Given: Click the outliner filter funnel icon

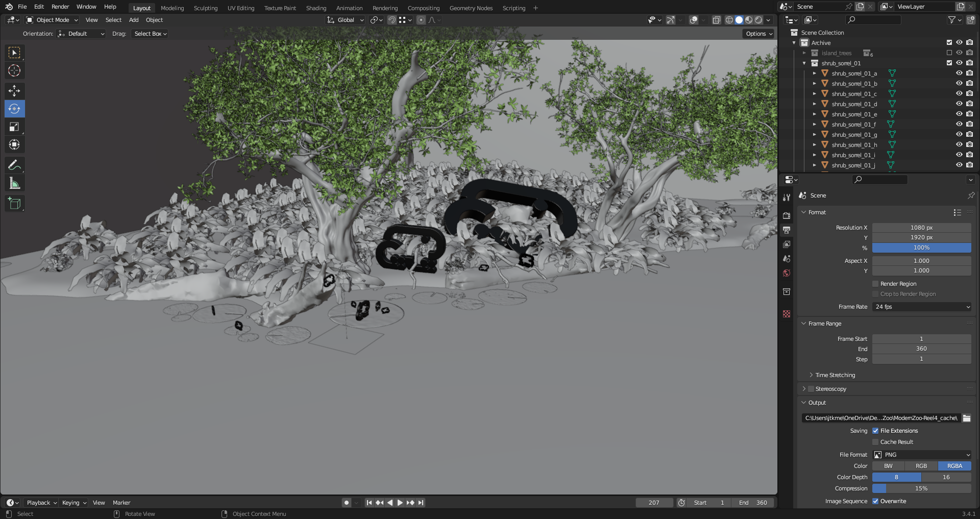Looking at the screenshot, I should [x=952, y=20].
